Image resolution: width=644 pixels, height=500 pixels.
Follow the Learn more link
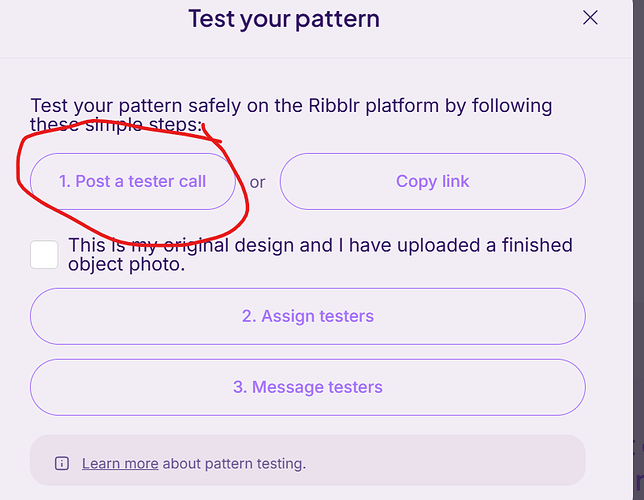click(120, 463)
